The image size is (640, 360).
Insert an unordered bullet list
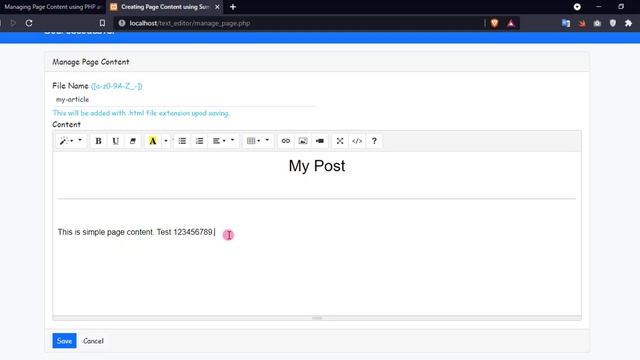coord(182,141)
